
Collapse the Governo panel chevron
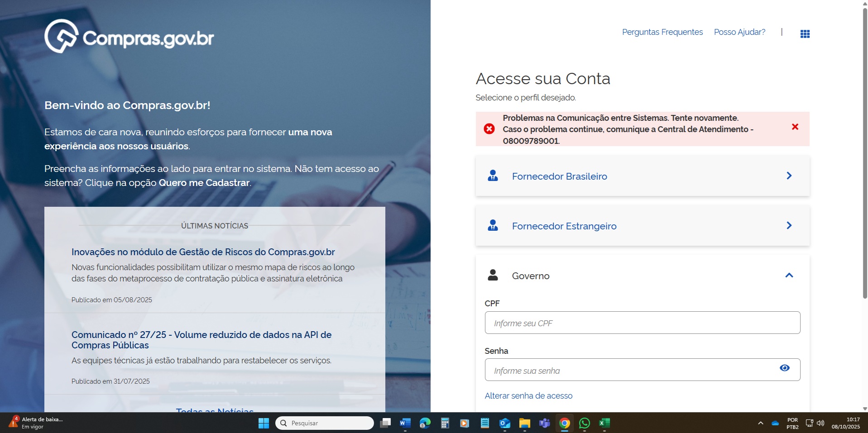pos(789,275)
